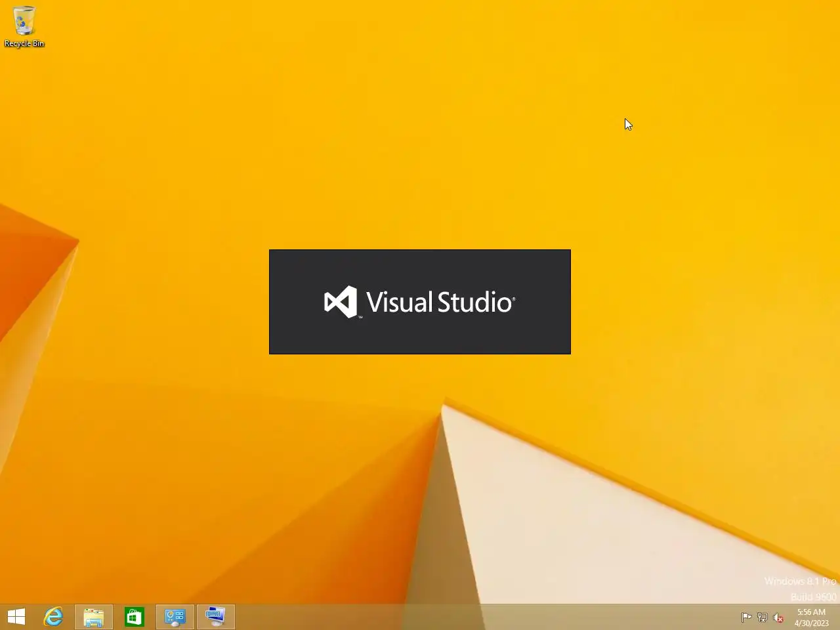Open the network status tray icon
840x630 pixels.
763,617
